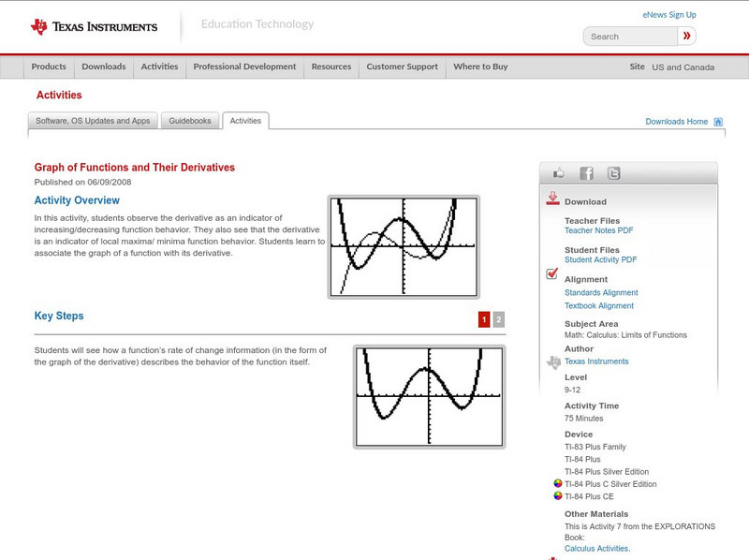Viewport: 749px width, 560px height.
Task: Click the Education Technology header text
Action: pos(257,24)
